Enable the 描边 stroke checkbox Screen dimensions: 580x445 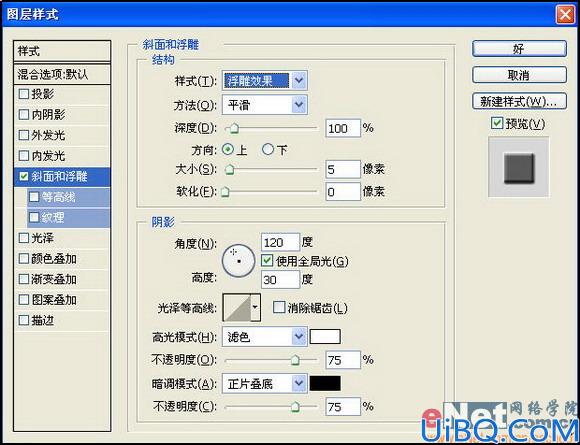tap(24, 320)
